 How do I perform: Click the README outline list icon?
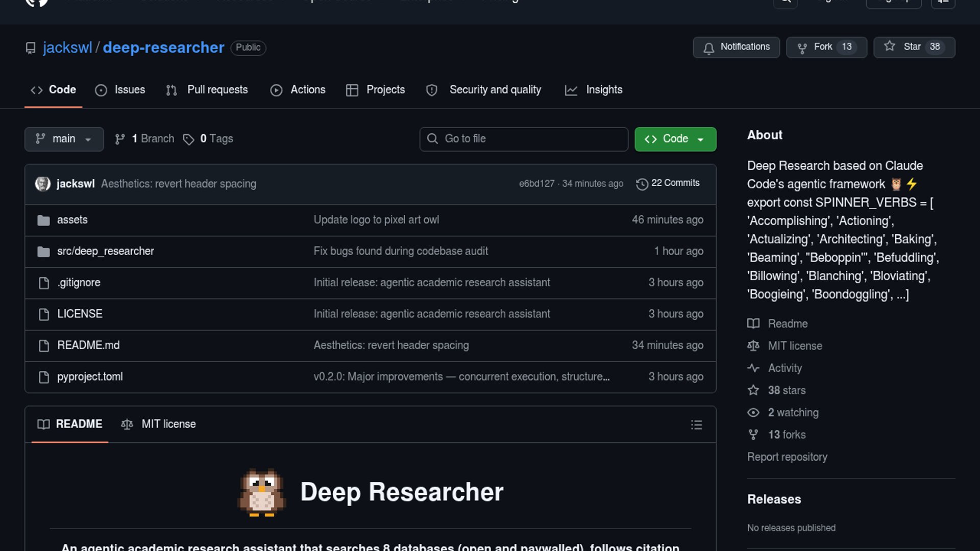point(696,424)
